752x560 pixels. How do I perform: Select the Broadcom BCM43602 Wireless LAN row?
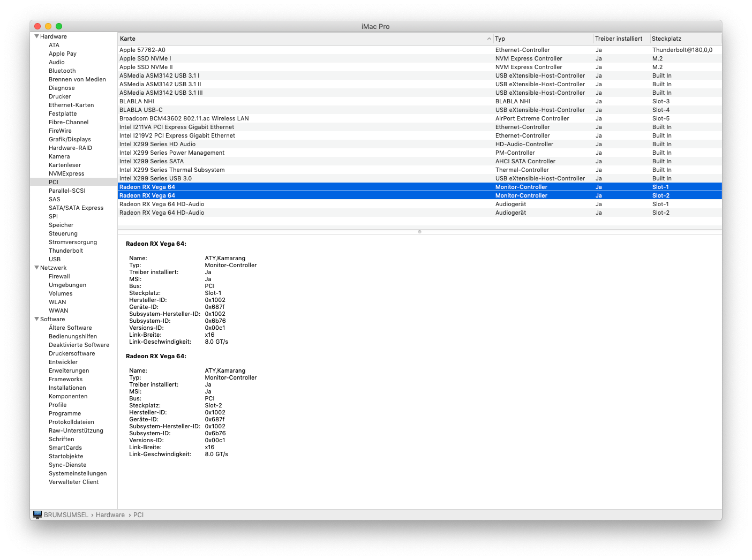tap(420, 118)
